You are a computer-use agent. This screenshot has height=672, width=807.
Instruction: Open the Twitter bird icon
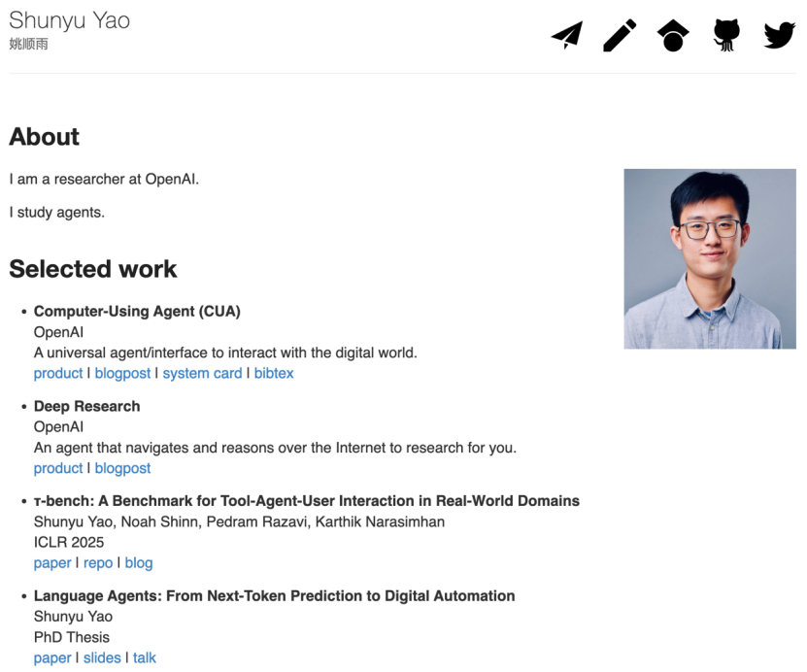(x=779, y=35)
